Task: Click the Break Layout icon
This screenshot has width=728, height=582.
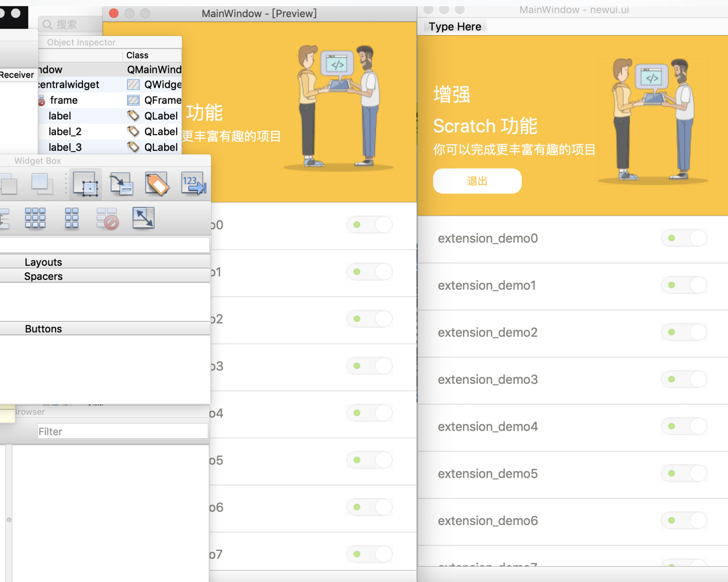Action: [107, 218]
